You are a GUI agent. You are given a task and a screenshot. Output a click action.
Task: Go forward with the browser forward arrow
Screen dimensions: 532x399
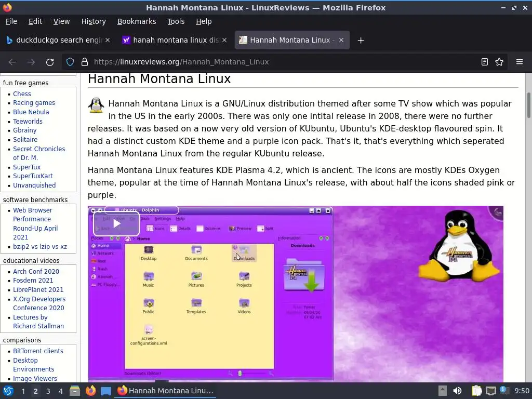pos(31,62)
